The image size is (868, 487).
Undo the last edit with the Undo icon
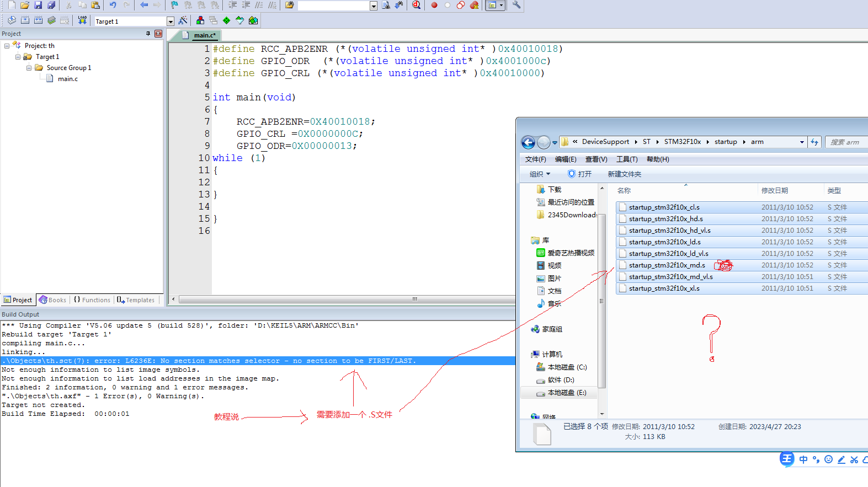tap(113, 5)
